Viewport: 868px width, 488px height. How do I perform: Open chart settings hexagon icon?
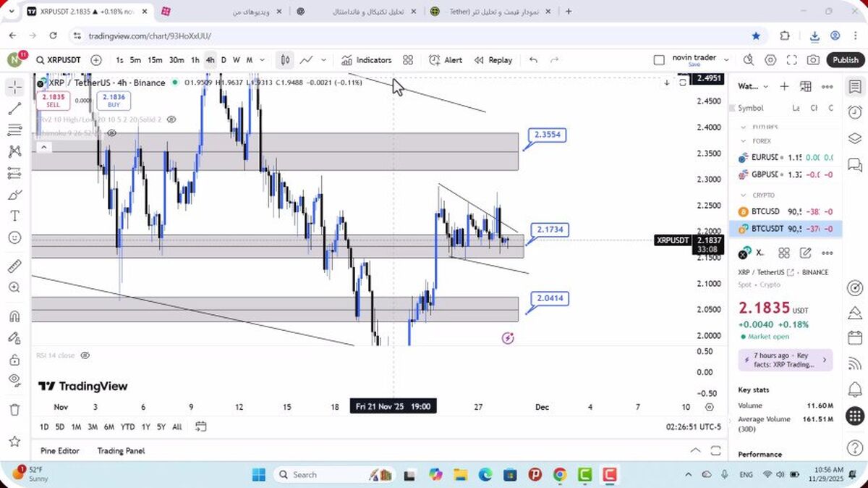click(770, 60)
